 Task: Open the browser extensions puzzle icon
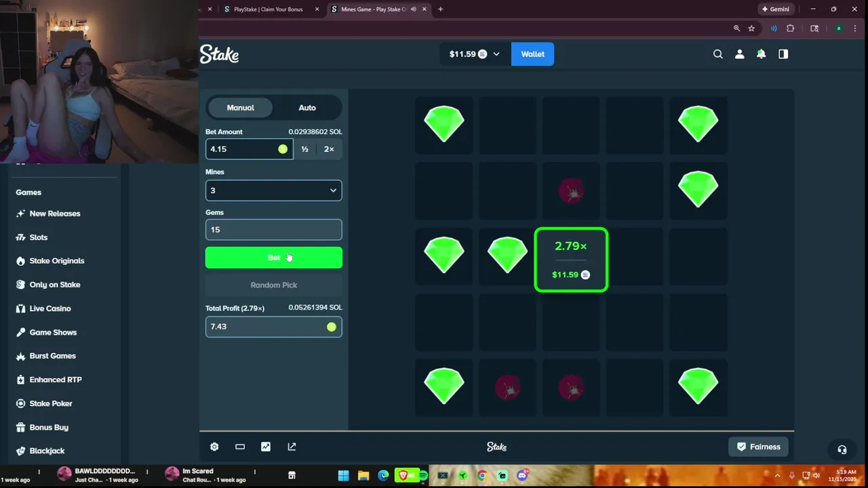point(790,28)
